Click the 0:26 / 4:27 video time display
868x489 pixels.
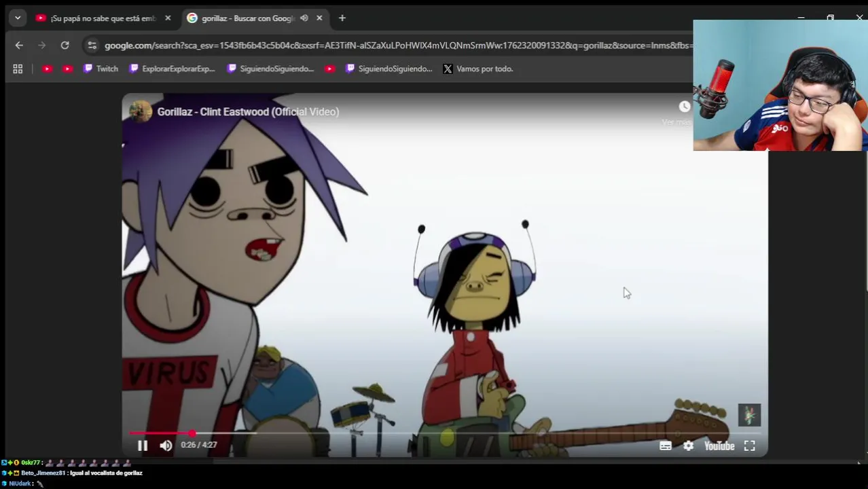[x=199, y=445]
